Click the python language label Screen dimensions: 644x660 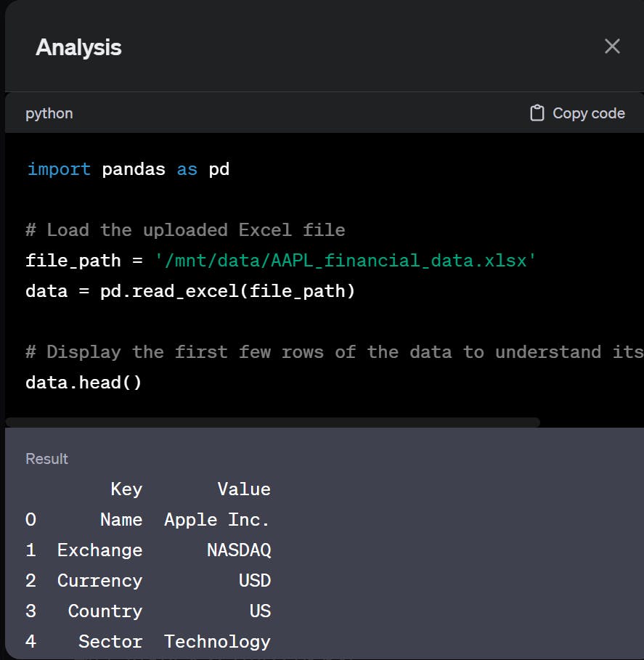point(49,113)
